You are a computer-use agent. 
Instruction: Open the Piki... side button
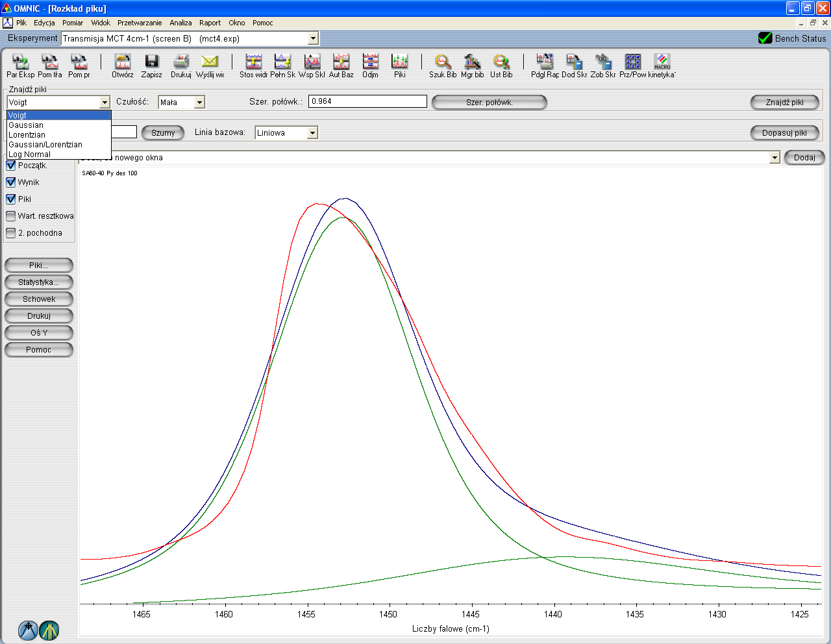coord(39,266)
